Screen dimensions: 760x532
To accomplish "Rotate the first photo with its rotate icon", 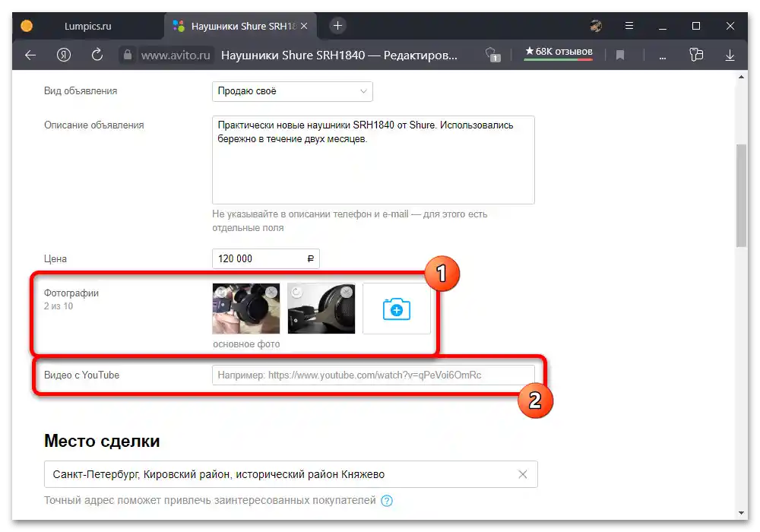I will point(221,292).
